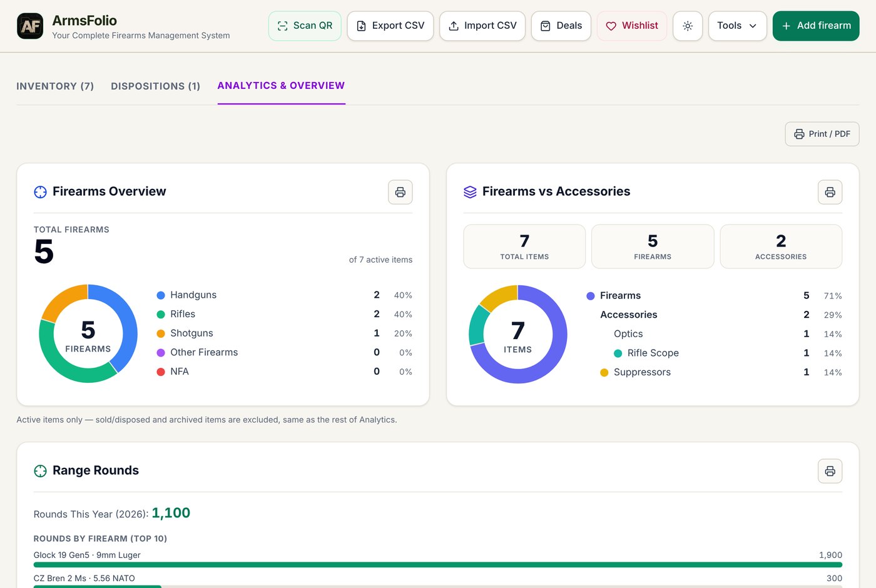Viewport: 876px width, 588px height.
Task: Click the purple Other Firearms legend dot
Action: pyautogui.click(x=161, y=353)
